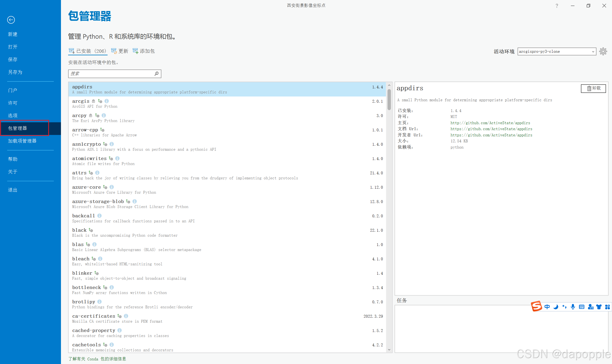Switch to the Installed (206) tab
The image size is (612, 364).
(x=88, y=51)
